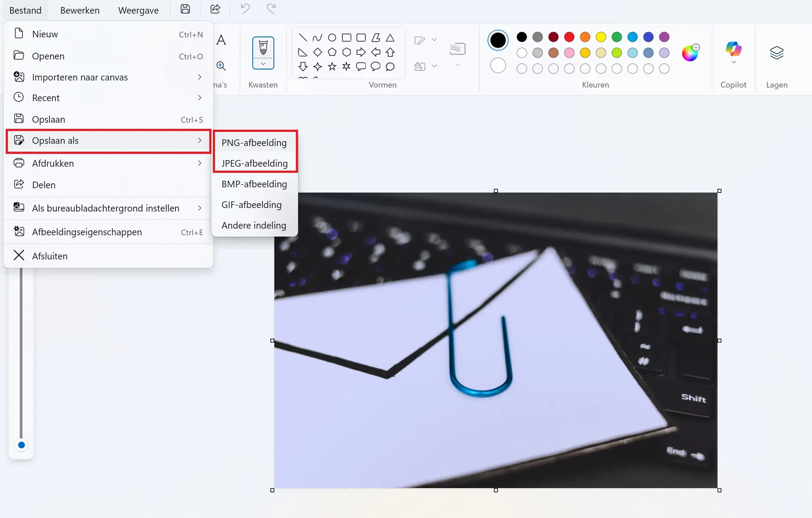Click the first empty custom color slot

pyautogui.click(x=522, y=69)
